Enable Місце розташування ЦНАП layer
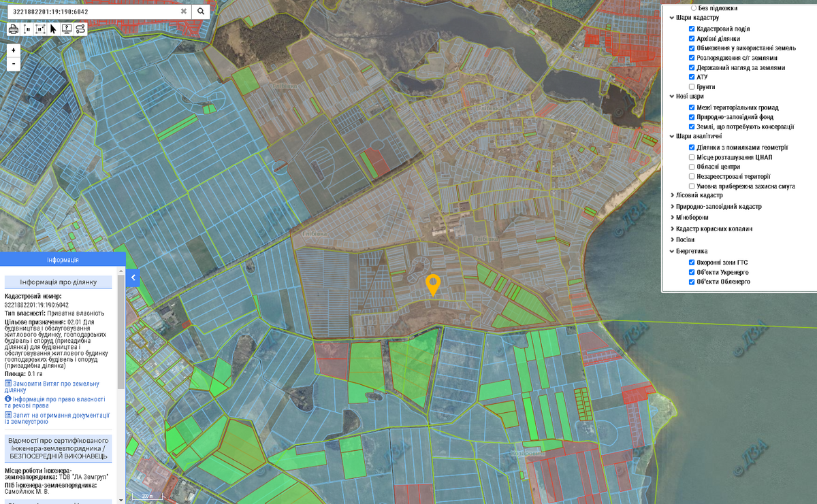Screen dimensions: 817x504 [x=692, y=157]
